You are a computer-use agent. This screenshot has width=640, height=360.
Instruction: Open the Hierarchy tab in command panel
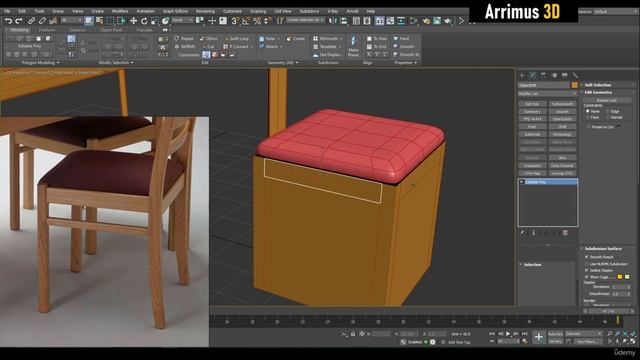pyautogui.click(x=543, y=75)
